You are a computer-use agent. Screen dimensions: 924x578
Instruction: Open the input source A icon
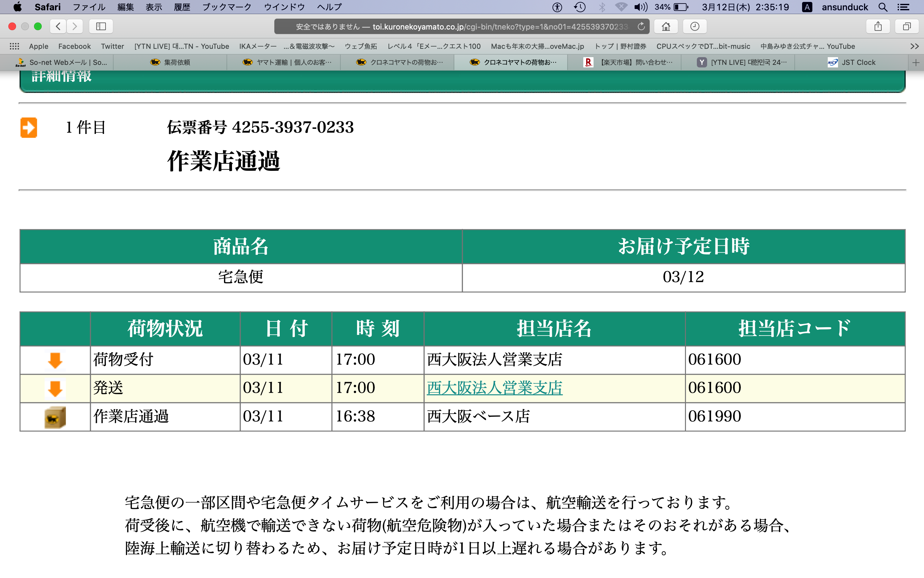(x=807, y=7)
